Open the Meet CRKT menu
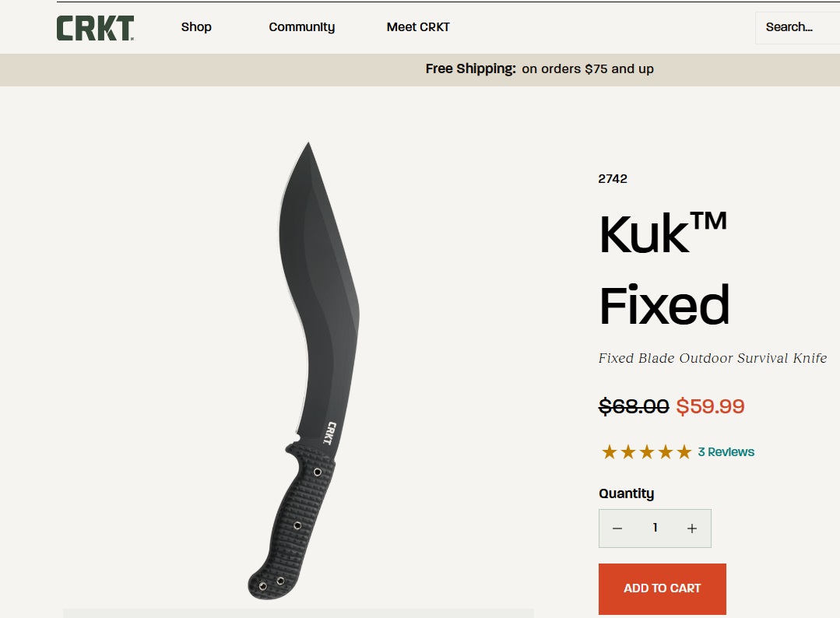This screenshot has width=840, height=618. pyautogui.click(x=418, y=26)
